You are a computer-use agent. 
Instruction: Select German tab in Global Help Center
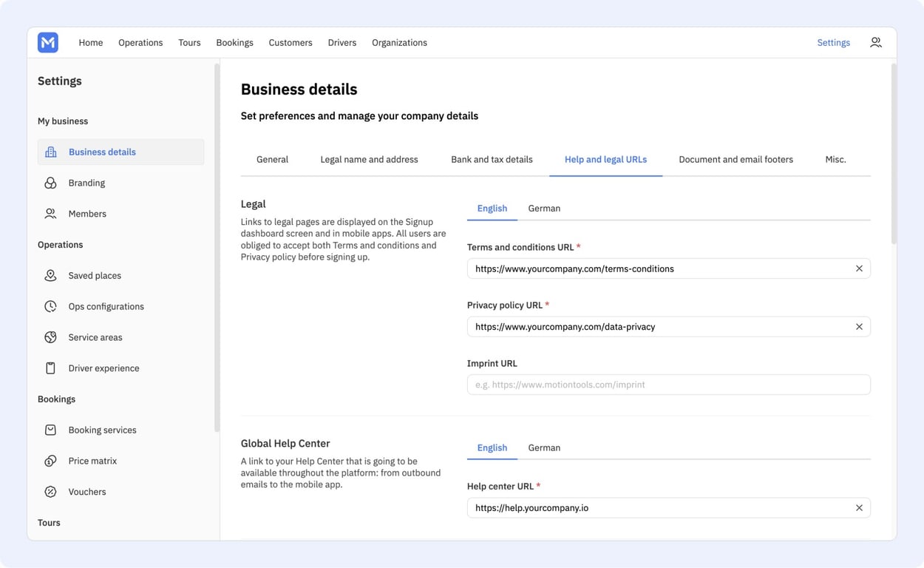[544, 447]
